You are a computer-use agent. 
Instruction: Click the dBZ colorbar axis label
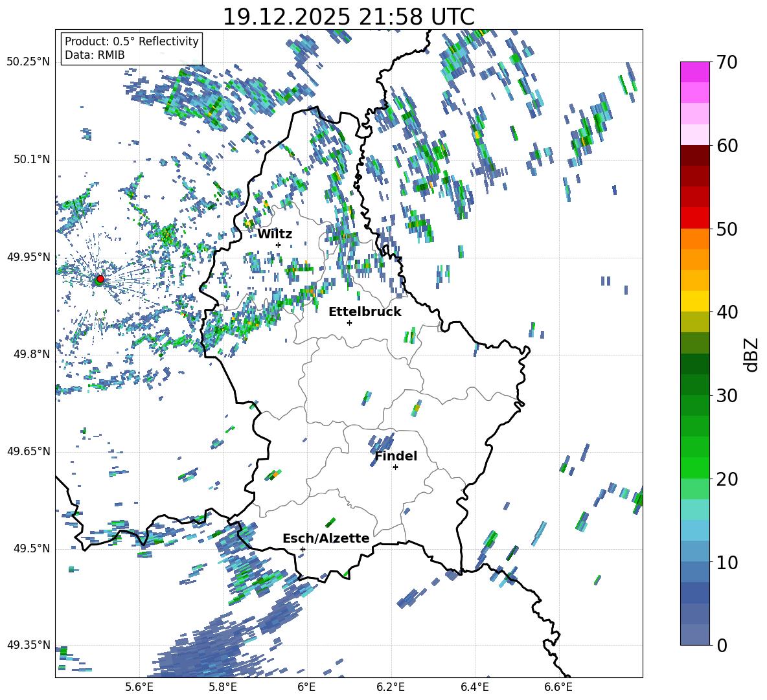[x=752, y=354]
